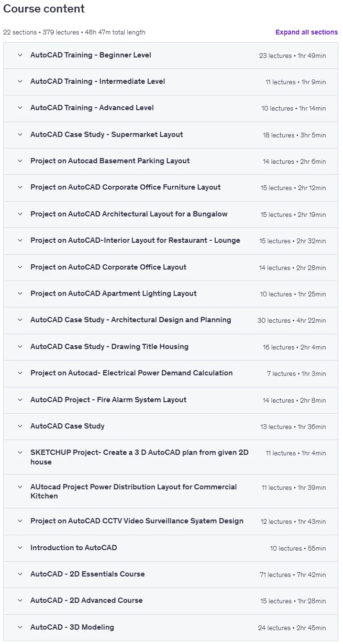This screenshot has height=644, width=343.
Task: Click the AutoCAD - 3D Modeling section row
Action: [171, 628]
